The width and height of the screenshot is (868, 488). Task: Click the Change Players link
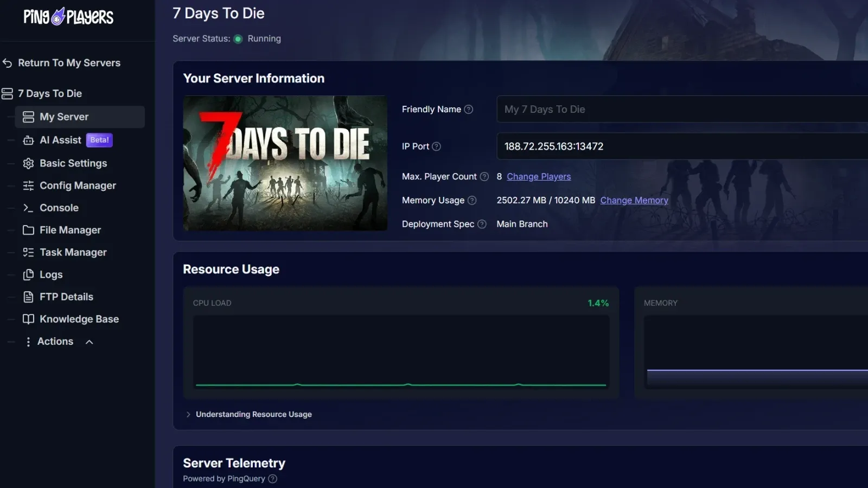(x=539, y=177)
